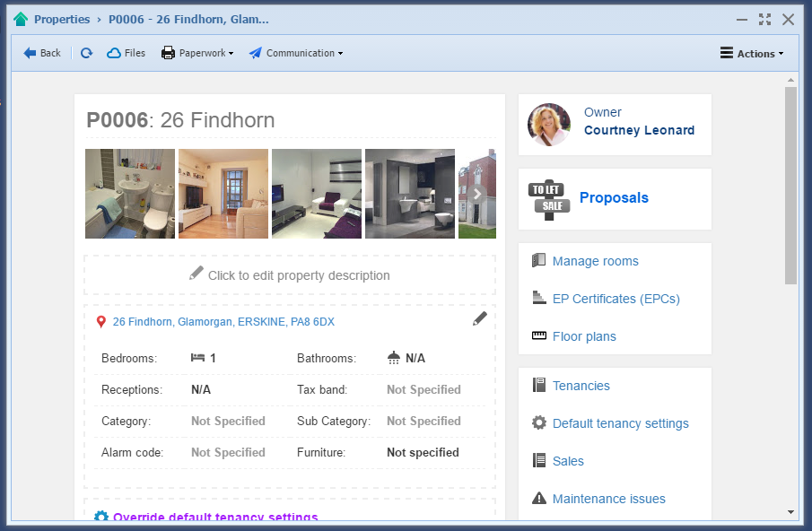
Task: Click the EPC chart icon
Action: pyautogui.click(x=539, y=298)
